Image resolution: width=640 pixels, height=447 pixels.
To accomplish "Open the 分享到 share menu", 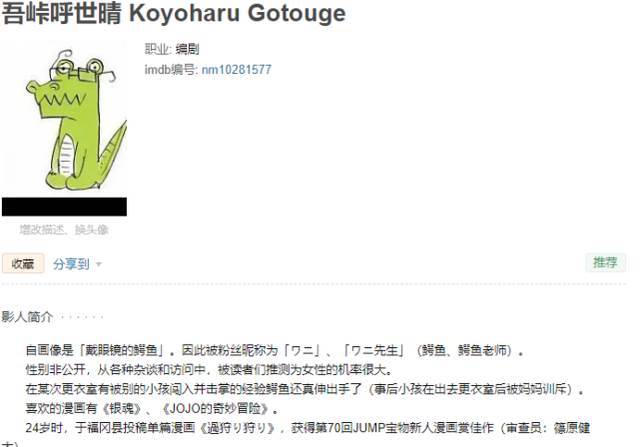I will click(71, 264).
